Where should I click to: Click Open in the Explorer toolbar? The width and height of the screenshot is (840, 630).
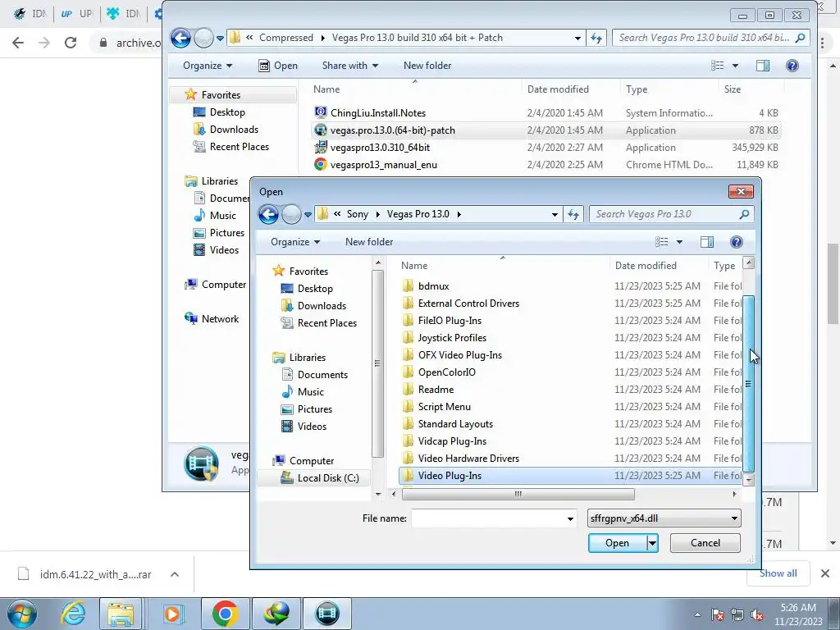coord(278,66)
